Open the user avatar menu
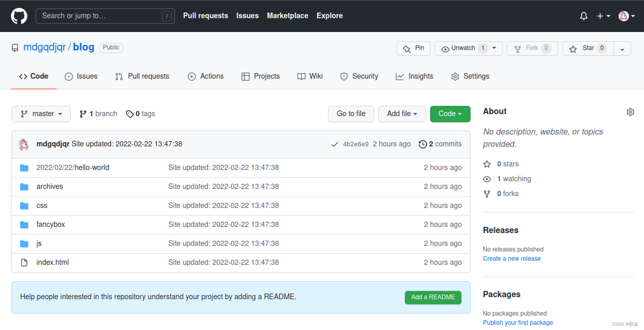 [x=626, y=16]
